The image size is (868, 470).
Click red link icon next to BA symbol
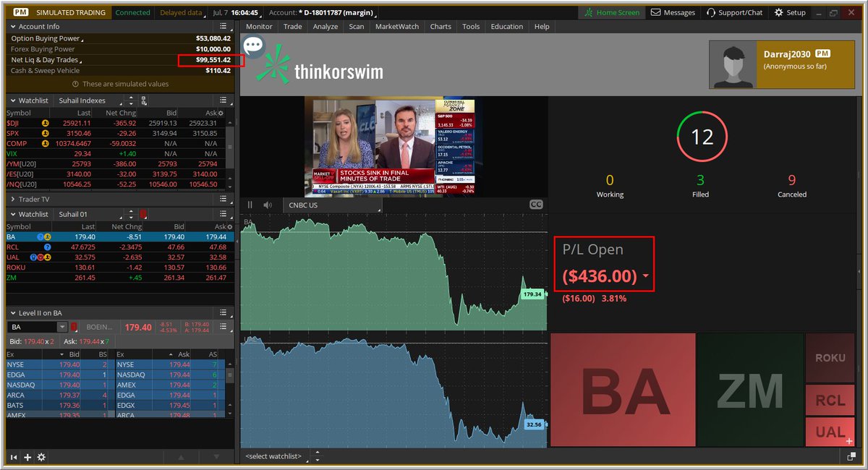tap(75, 328)
